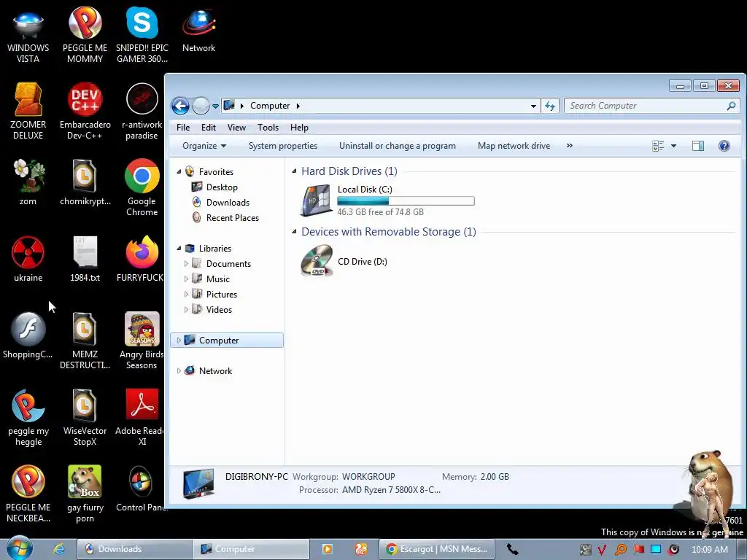Click the Skype SNIPED!! EPIC GAMER icon
Viewport: 747px width, 560px height.
[142, 36]
